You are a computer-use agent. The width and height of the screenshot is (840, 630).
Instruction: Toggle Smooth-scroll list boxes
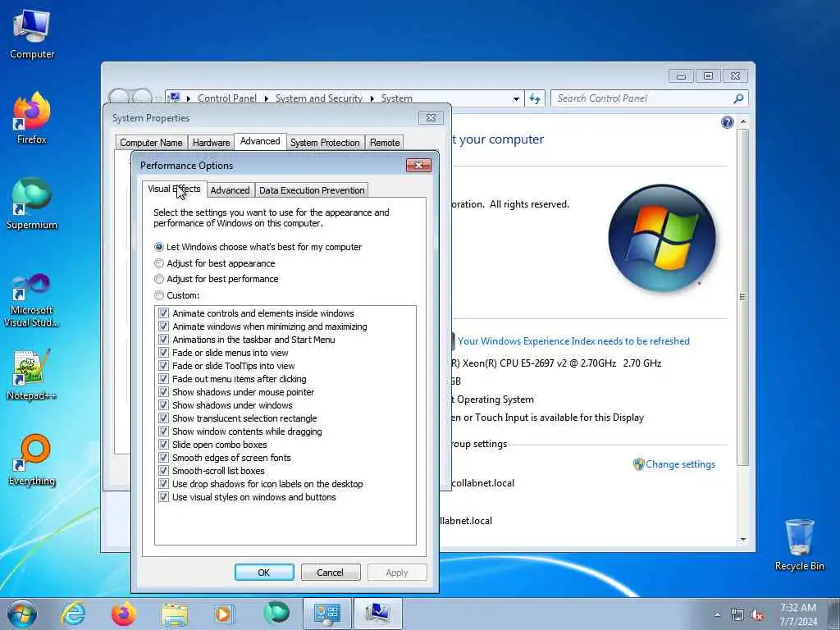pos(163,471)
